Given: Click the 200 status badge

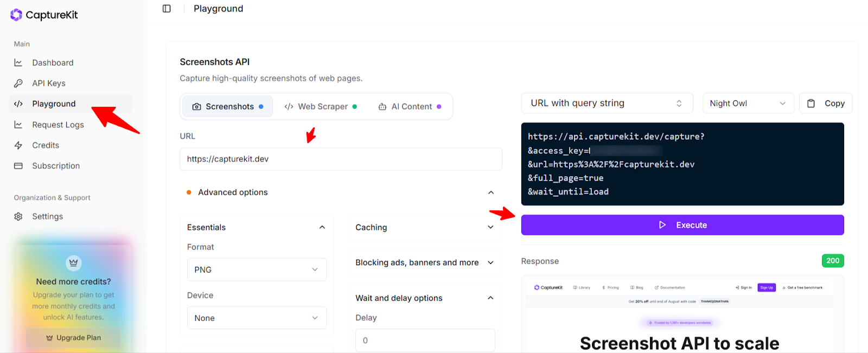Looking at the screenshot, I should point(833,261).
